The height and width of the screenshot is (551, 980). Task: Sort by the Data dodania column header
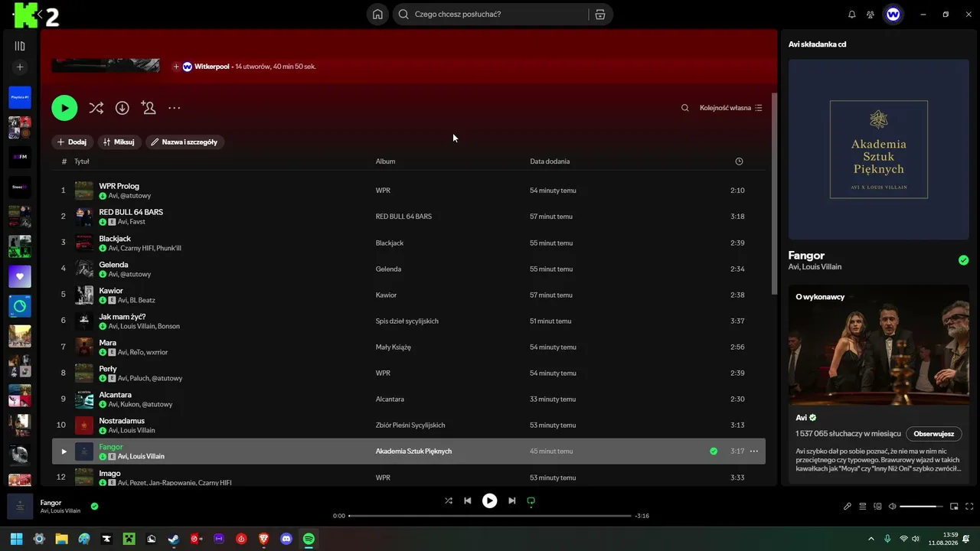(550, 161)
